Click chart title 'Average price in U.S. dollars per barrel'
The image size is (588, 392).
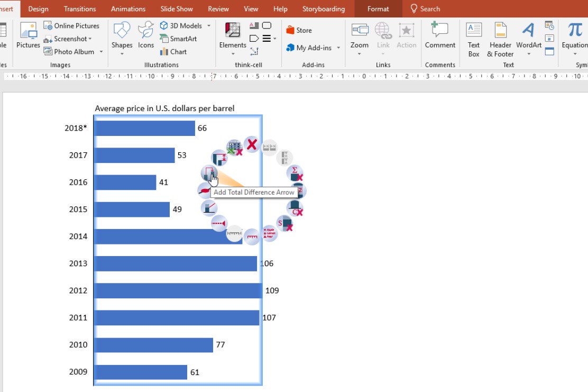pos(164,108)
